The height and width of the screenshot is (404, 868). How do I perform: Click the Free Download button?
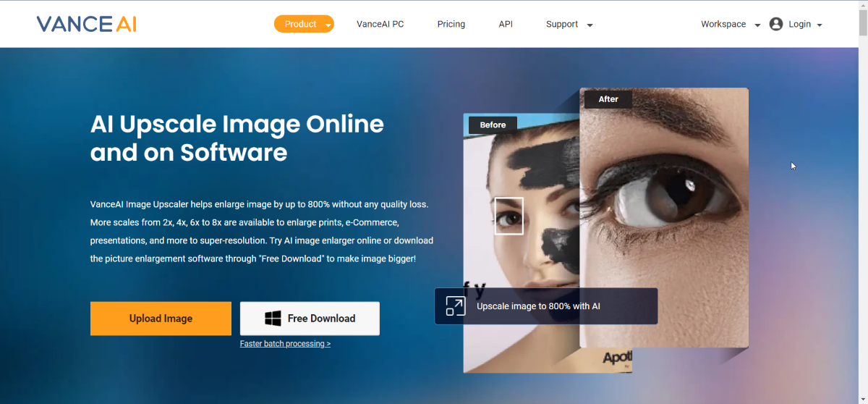310,319
